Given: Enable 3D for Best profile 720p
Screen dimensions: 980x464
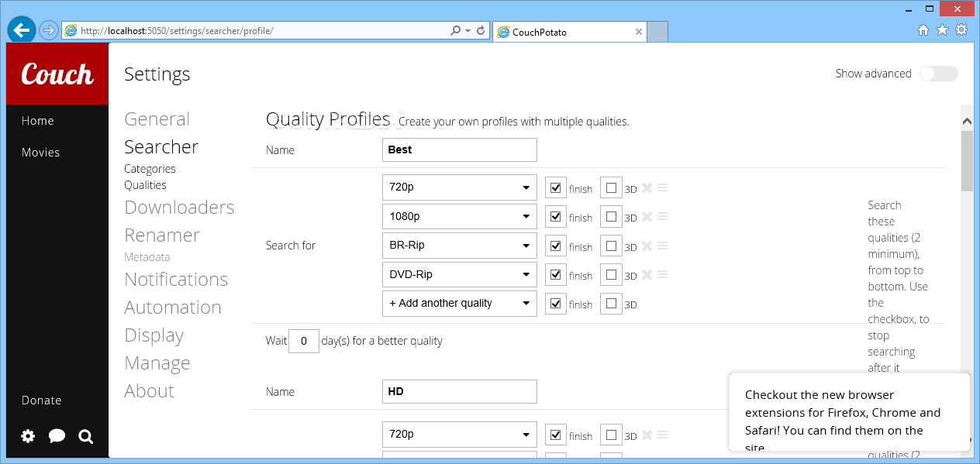Looking at the screenshot, I should (611, 187).
